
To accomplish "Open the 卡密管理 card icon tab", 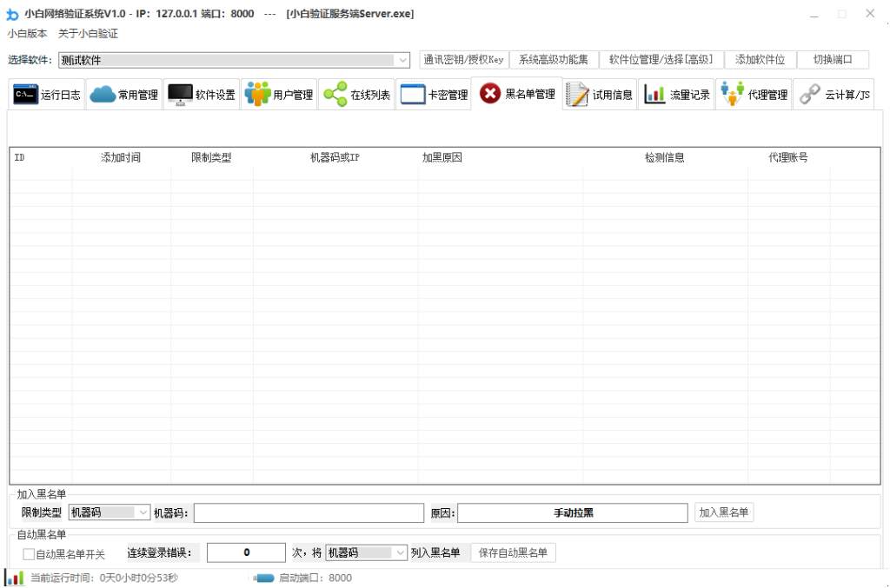I will coord(412,95).
